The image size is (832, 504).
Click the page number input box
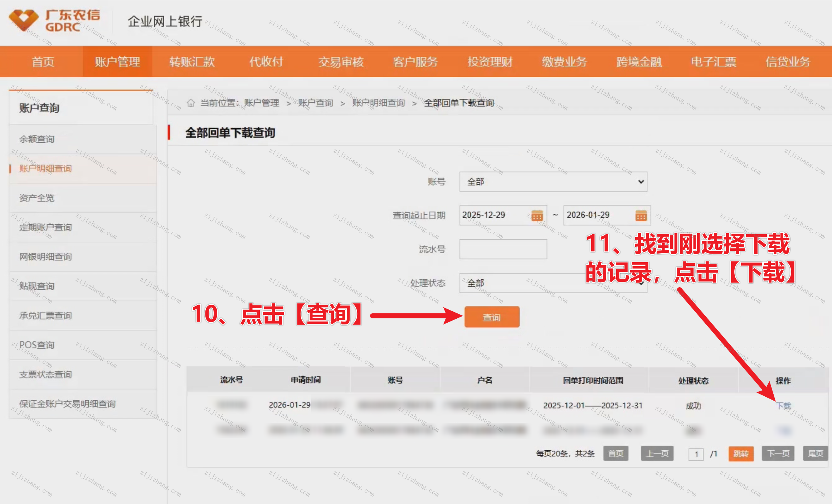[x=696, y=454]
